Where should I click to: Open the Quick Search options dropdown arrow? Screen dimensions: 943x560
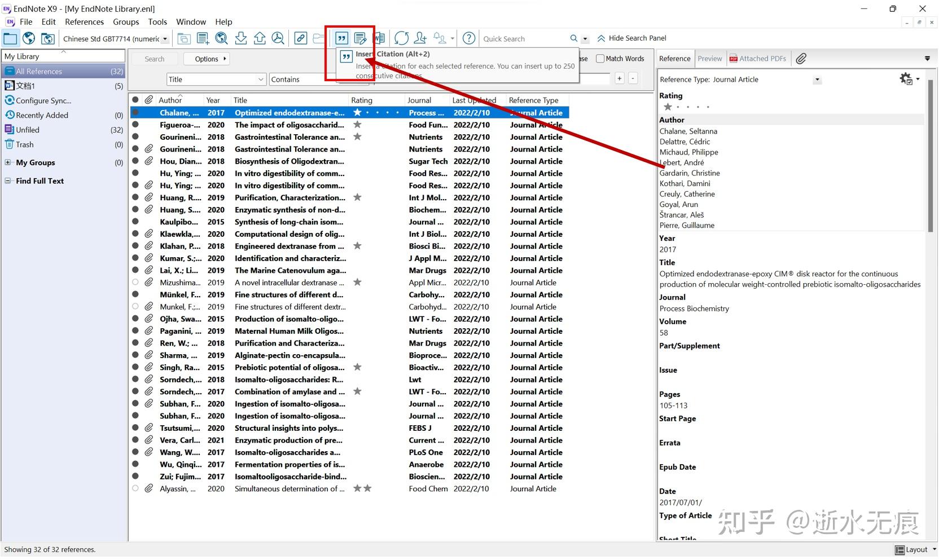[x=585, y=39]
